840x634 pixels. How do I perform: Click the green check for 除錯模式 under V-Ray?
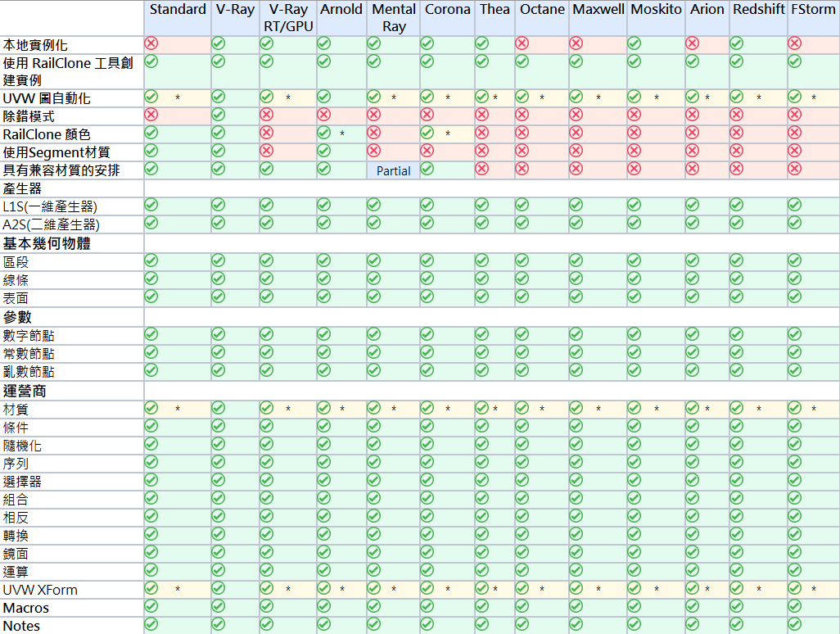pyautogui.click(x=218, y=115)
